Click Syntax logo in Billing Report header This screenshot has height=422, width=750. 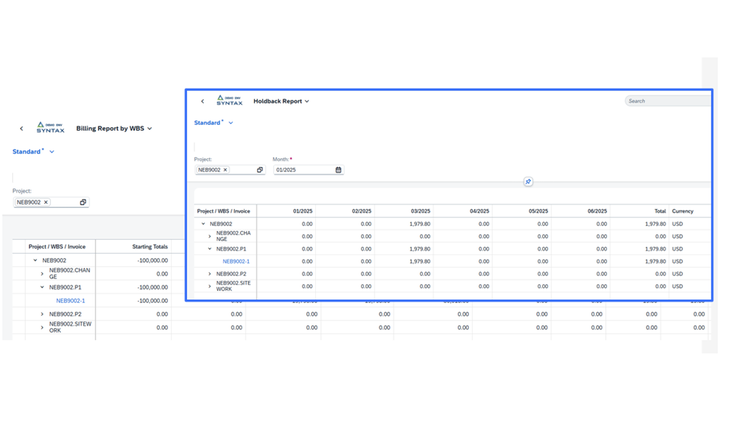click(x=51, y=128)
